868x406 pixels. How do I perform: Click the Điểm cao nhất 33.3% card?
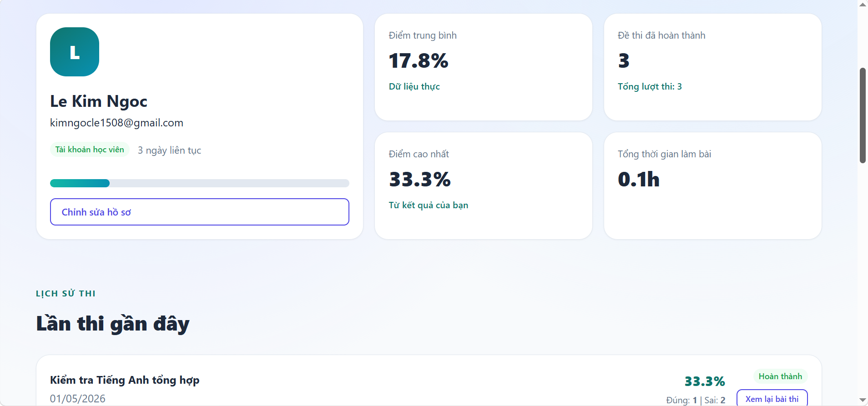(484, 186)
